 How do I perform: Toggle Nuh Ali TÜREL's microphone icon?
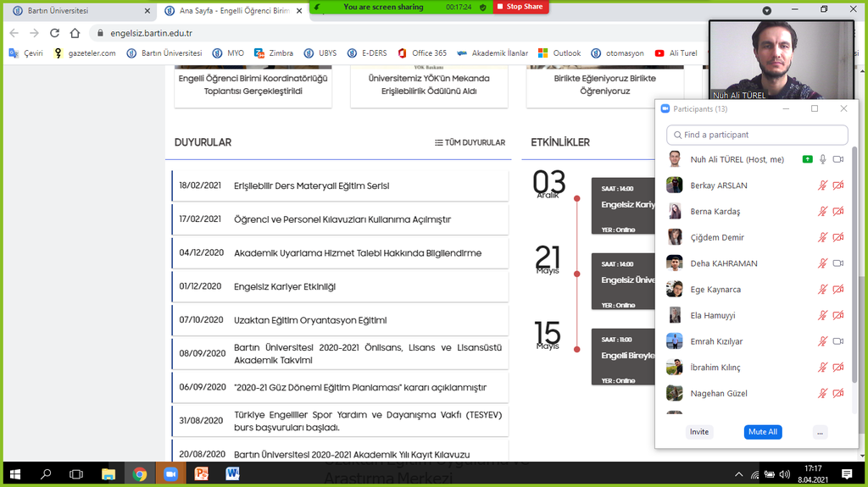(822, 159)
